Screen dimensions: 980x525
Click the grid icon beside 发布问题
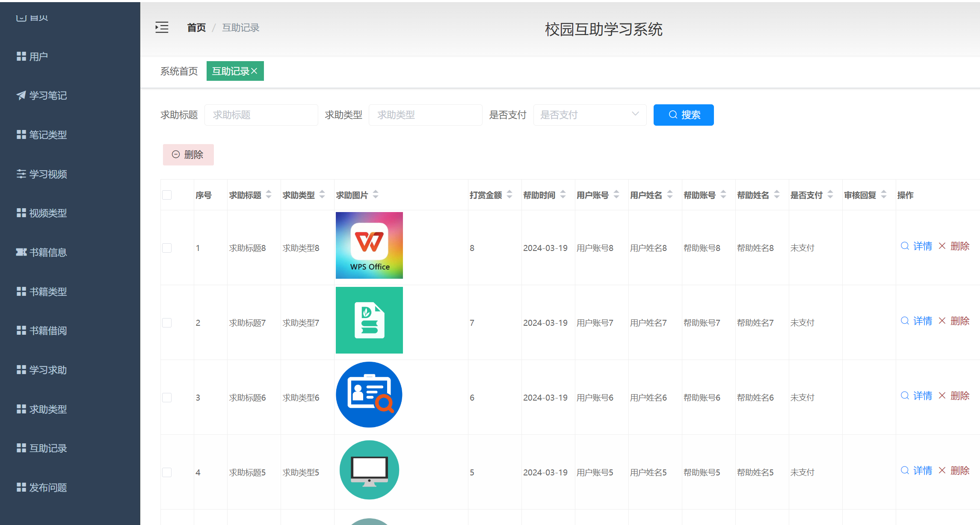coord(21,487)
